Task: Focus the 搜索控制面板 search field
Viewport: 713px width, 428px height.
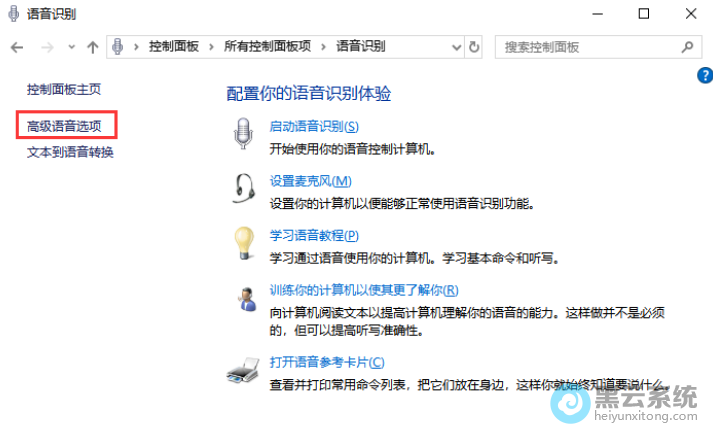Action: (x=585, y=47)
